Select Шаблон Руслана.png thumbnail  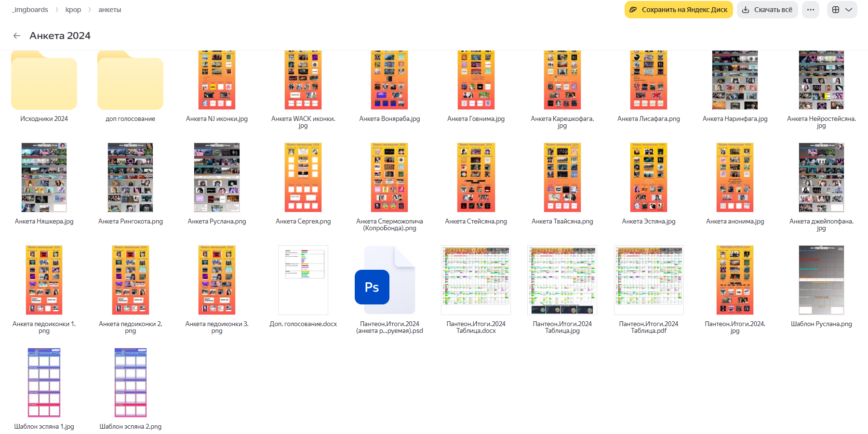821,280
